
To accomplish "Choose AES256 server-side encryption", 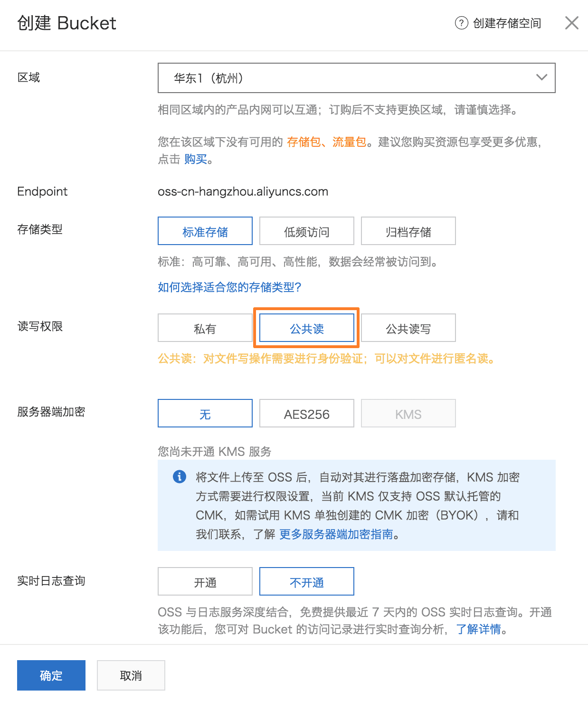I will click(x=307, y=414).
